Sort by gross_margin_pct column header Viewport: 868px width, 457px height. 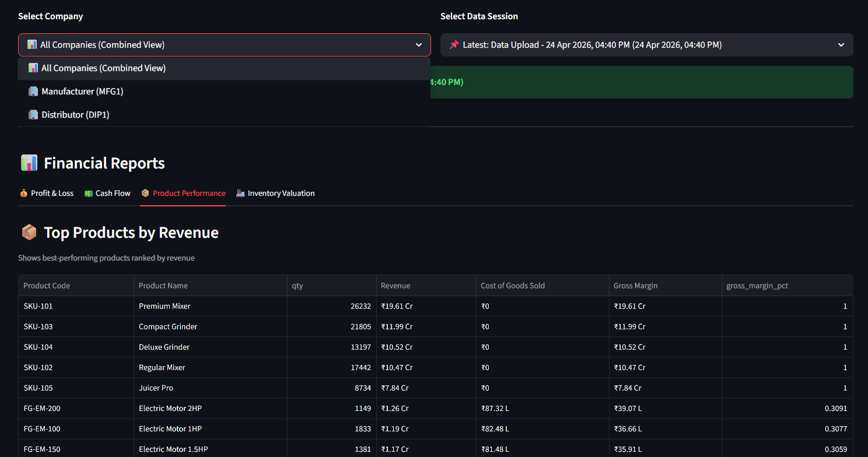pos(787,286)
